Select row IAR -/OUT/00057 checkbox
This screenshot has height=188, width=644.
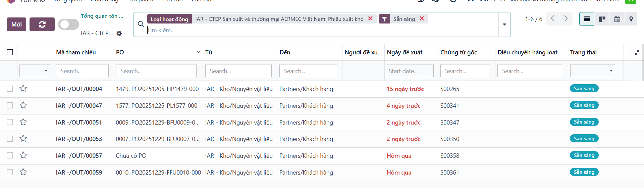click(x=10, y=155)
